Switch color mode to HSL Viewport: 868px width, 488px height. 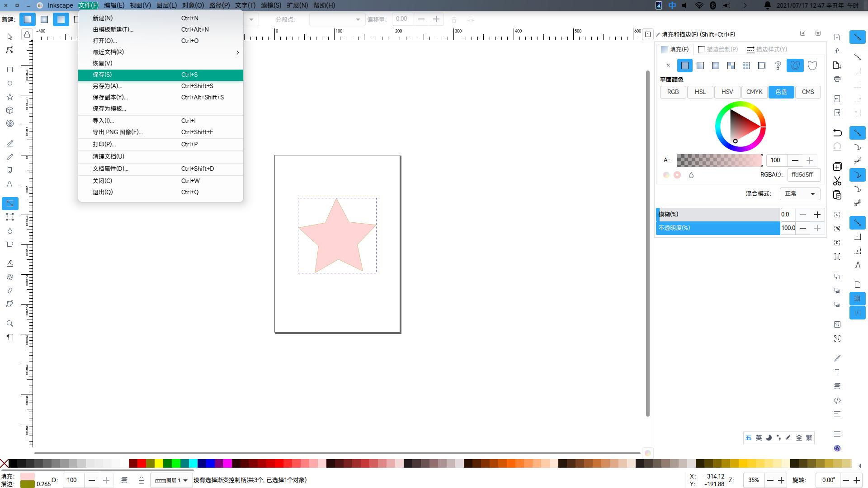tap(700, 92)
